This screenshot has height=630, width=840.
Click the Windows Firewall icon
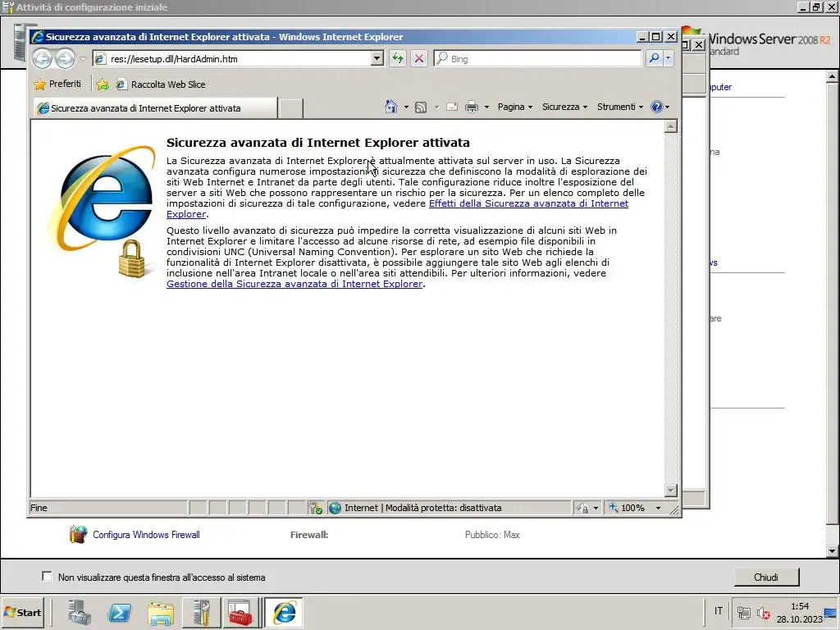[78, 535]
